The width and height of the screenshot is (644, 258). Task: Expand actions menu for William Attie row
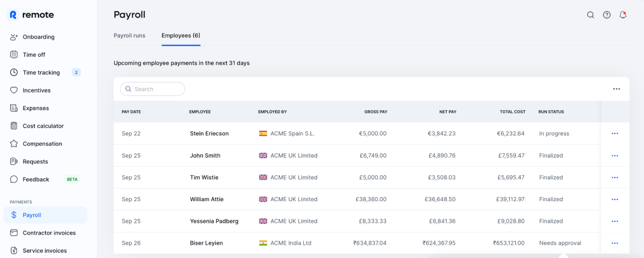pyautogui.click(x=615, y=200)
